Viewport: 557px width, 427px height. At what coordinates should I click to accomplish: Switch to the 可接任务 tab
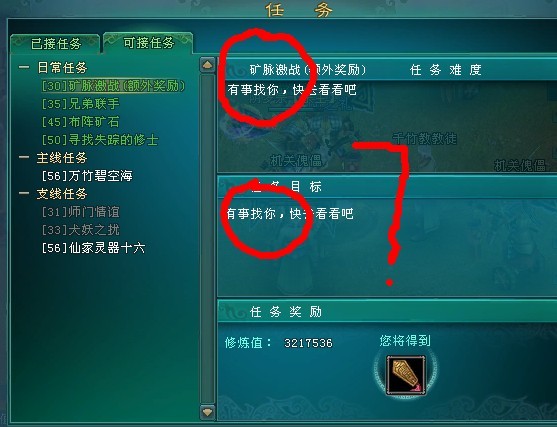[x=148, y=43]
